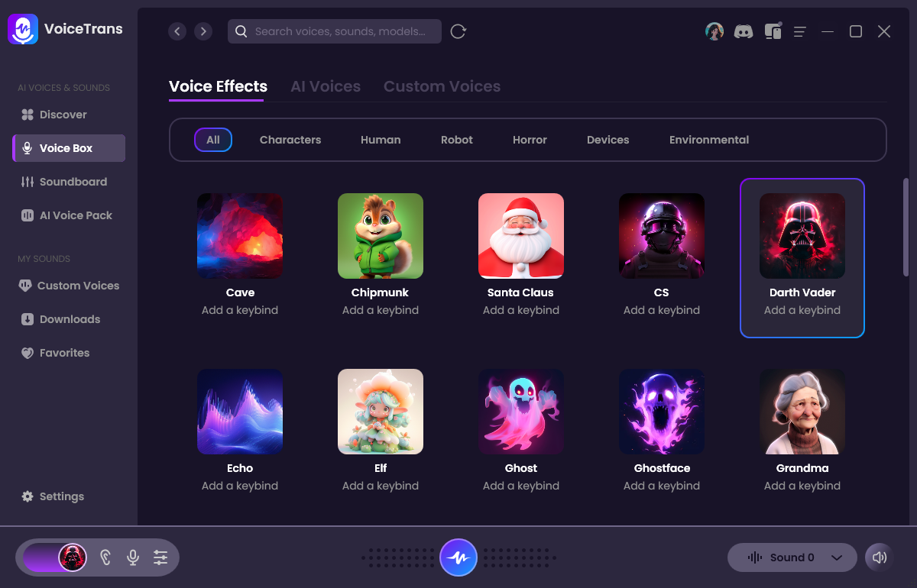Viewport: 917px width, 588px height.
Task: Select the Ghost voice effect thumbnail
Action: point(520,412)
